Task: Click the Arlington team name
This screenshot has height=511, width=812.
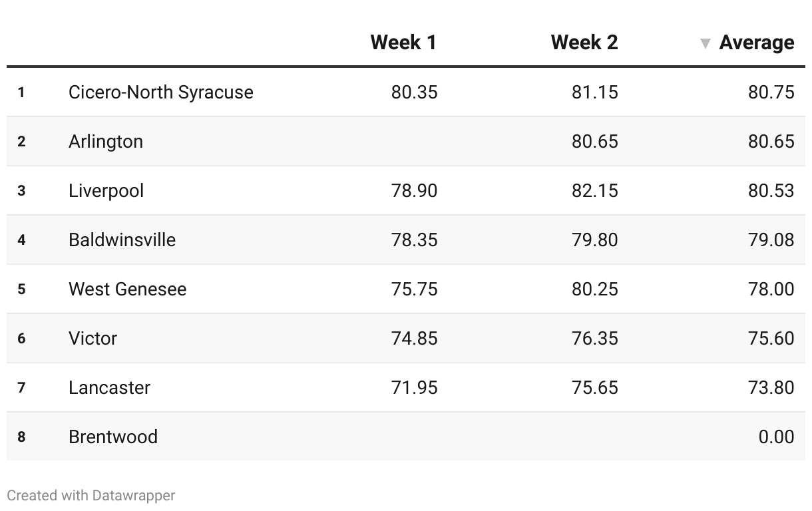Action: pos(105,141)
